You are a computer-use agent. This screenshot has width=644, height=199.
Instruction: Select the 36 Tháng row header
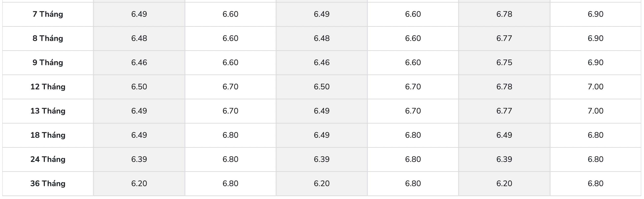click(48, 183)
